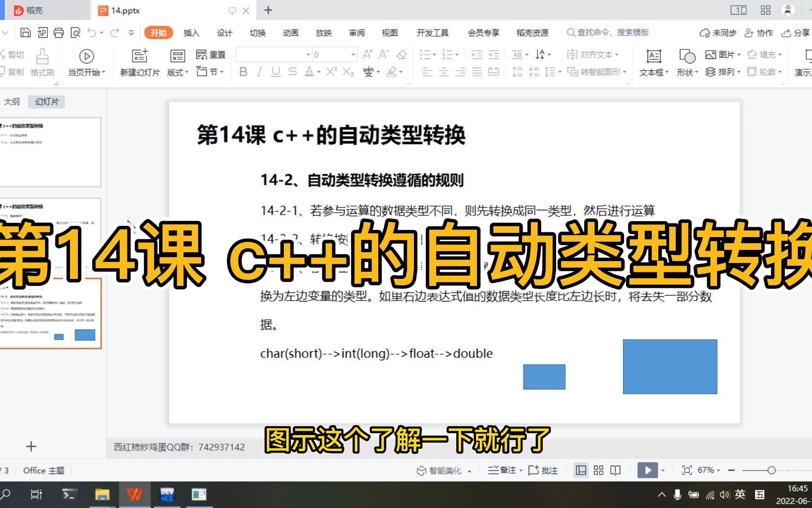Insert a picture using 图片
This screenshot has width=812, height=508.
click(x=720, y=54)
